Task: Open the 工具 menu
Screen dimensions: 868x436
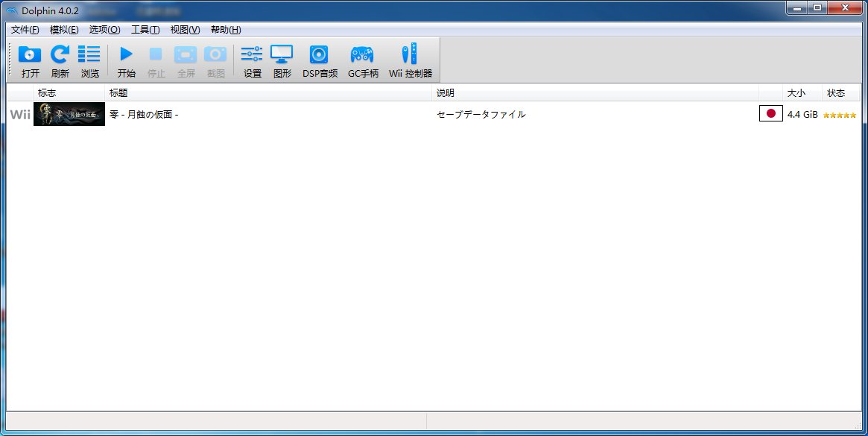Action: point(144,29)
